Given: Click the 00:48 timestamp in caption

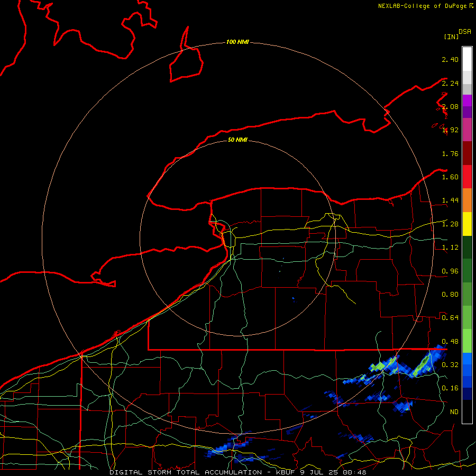Looking at the screenshot, I should (x=354, y=472).
